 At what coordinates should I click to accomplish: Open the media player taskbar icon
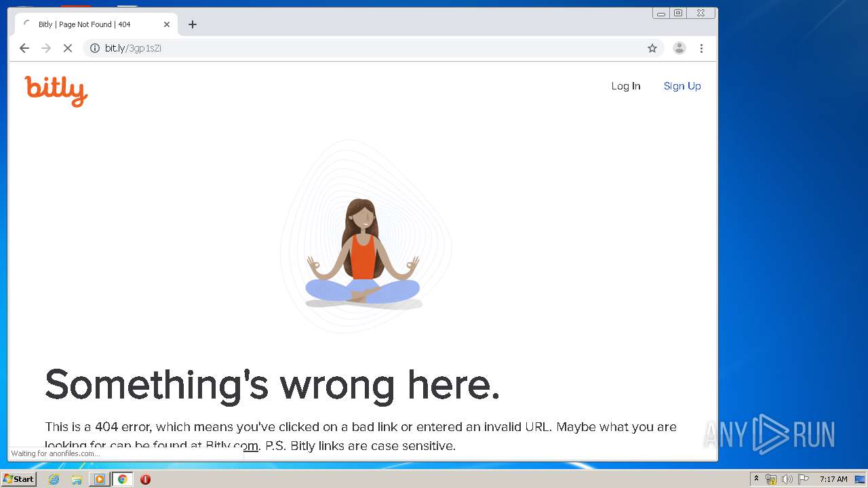click(100, 479)
